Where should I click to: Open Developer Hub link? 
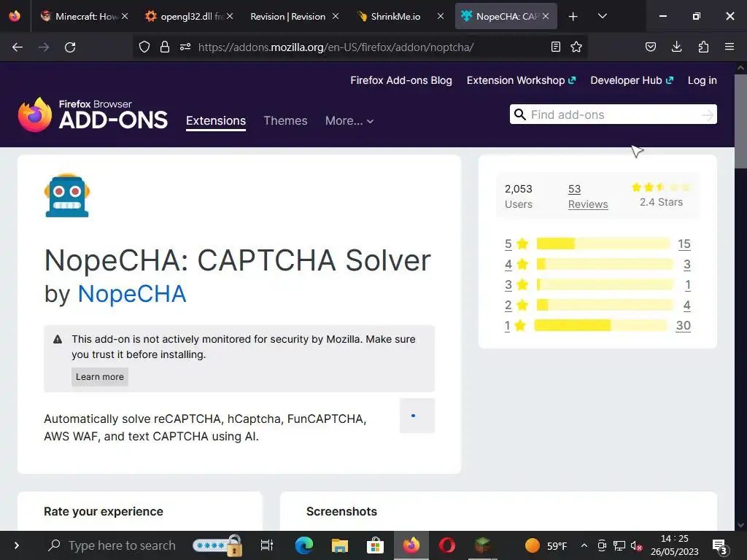632,80
